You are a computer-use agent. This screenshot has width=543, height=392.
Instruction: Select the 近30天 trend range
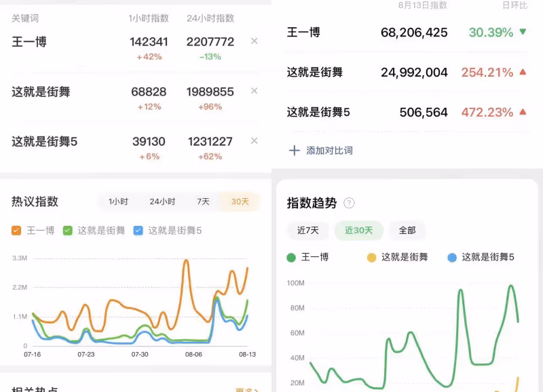359,231
